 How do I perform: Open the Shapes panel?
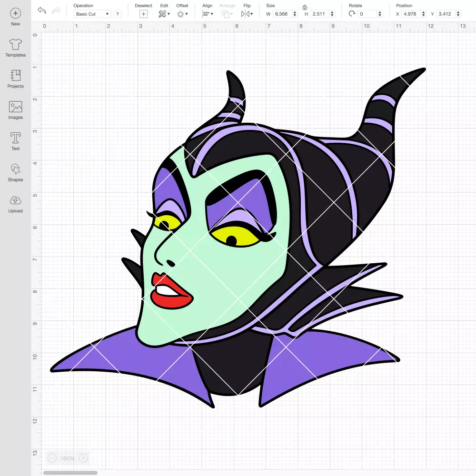tap(16, 173)
